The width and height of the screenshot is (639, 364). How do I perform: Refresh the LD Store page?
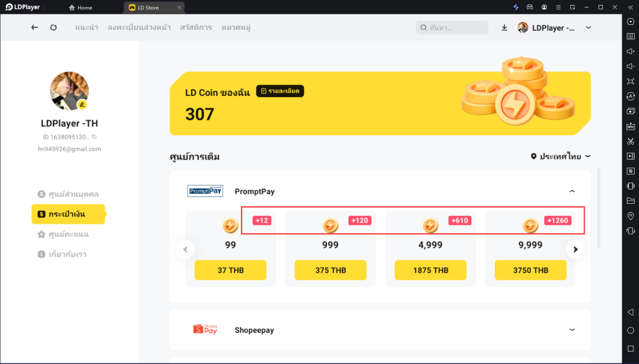(x=54, y=27)
